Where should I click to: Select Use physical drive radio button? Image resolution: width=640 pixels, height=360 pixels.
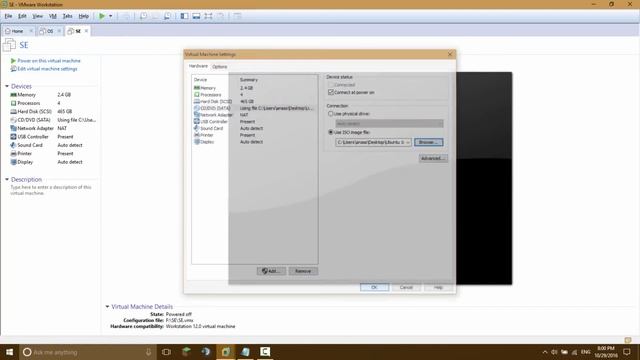coord(331,114)
